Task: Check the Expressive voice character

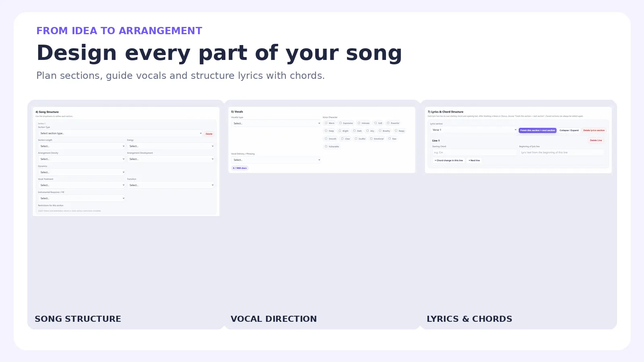Action: pos(341,123)
